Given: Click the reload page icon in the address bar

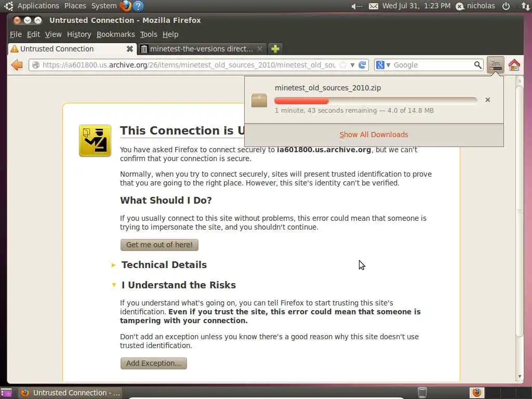Looking at the screenshot, I should [362, 65].
